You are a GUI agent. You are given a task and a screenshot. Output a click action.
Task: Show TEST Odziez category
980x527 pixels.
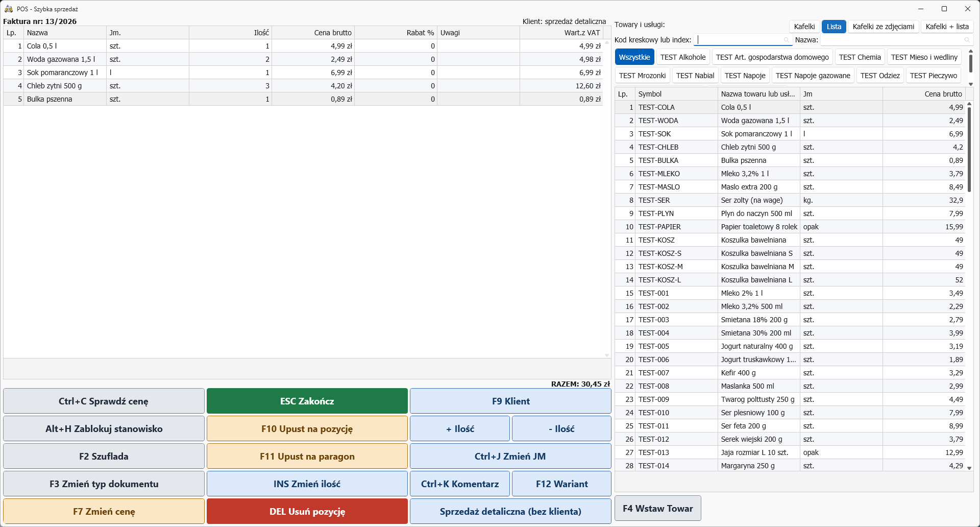880,76
